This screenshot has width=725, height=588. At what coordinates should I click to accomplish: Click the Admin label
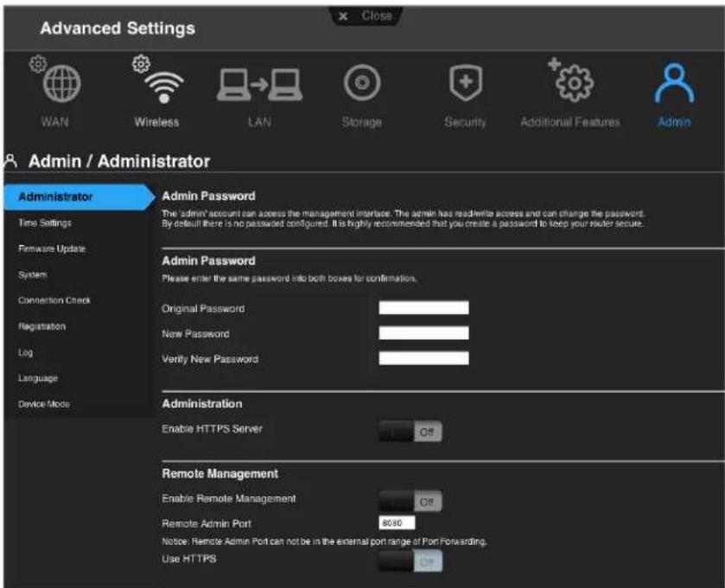tap(674, 123)
